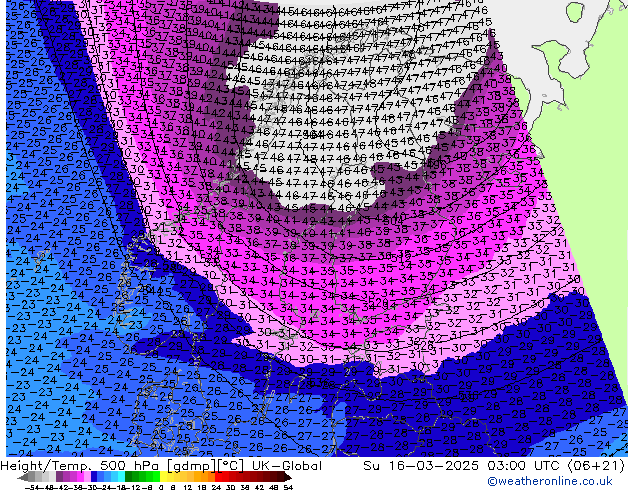Click the dark maroon right arrow of the scale
Image resolution: width=634 pixels, height=490 pixels.
pyautogui.click(x=288, y=477)
